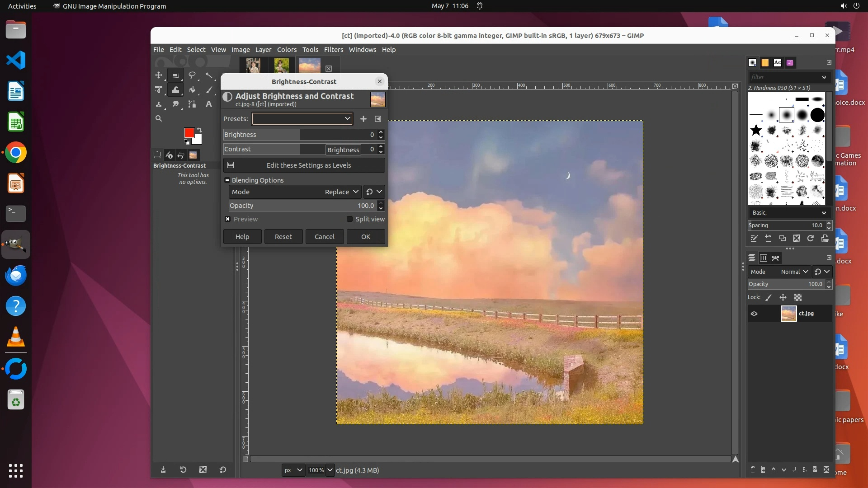868x488 pixels.
Task: Refresh brushes icon in brush panel
Action: point(811,238)
